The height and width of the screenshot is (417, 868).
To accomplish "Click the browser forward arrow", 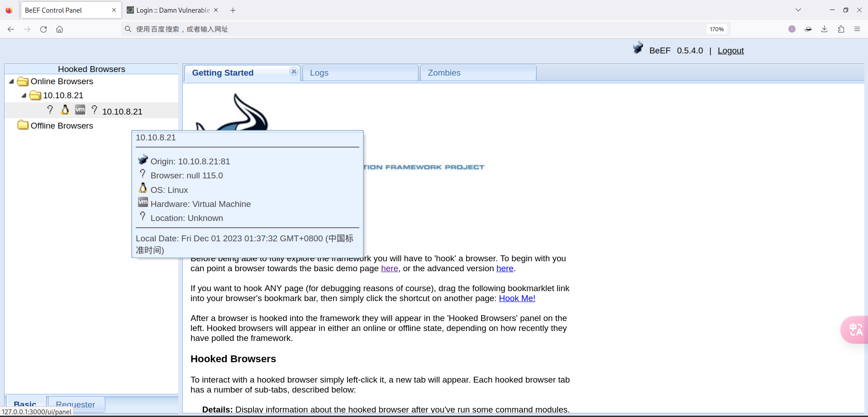I will pos(27,29).
